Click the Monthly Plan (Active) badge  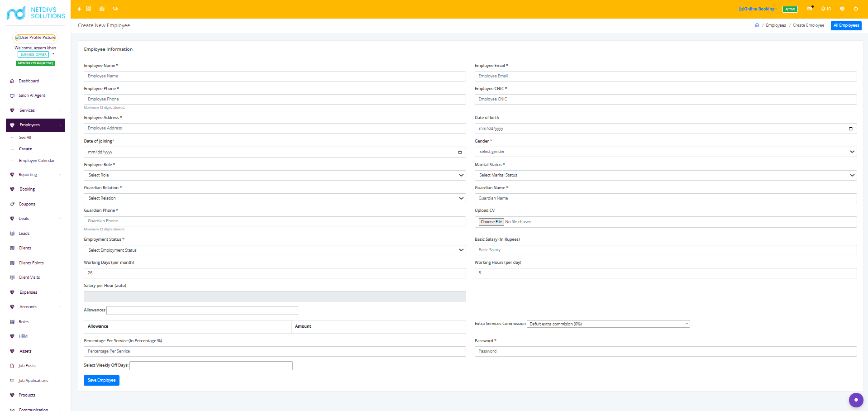point(35,63)
